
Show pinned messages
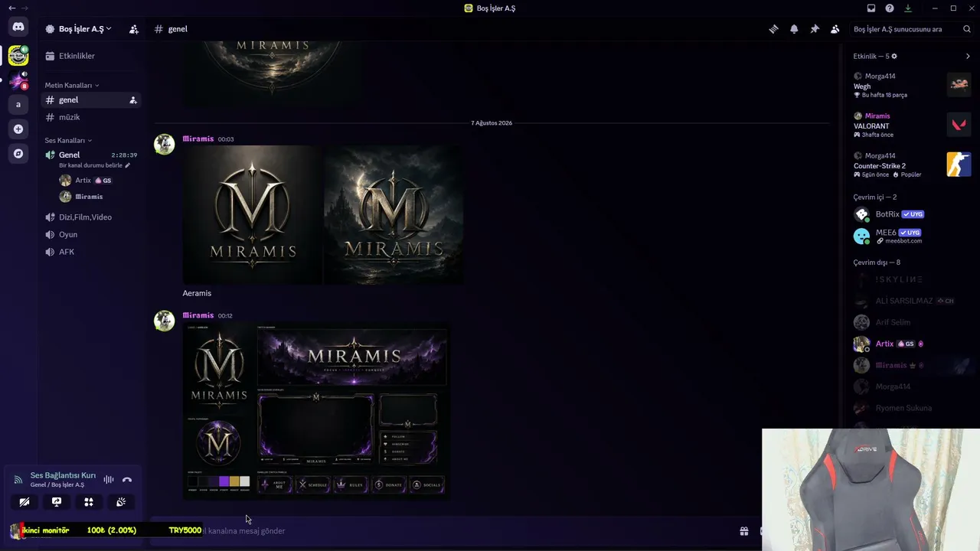coord(815,29)
